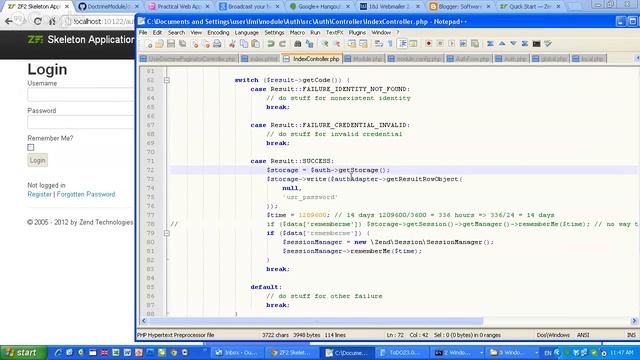This screenshot has height=360, width=640.
Task: Click the Username input field
Action: coord(81,95)
